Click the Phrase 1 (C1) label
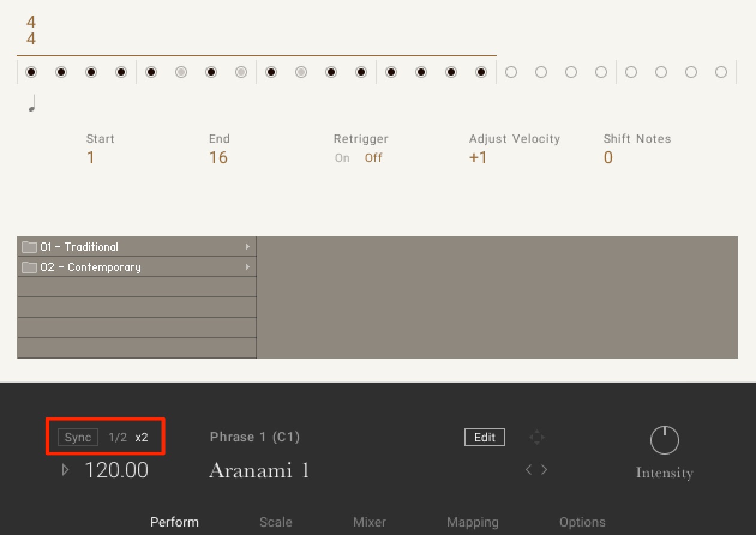Viewport: 756px width, 535px height. [255, 437]
